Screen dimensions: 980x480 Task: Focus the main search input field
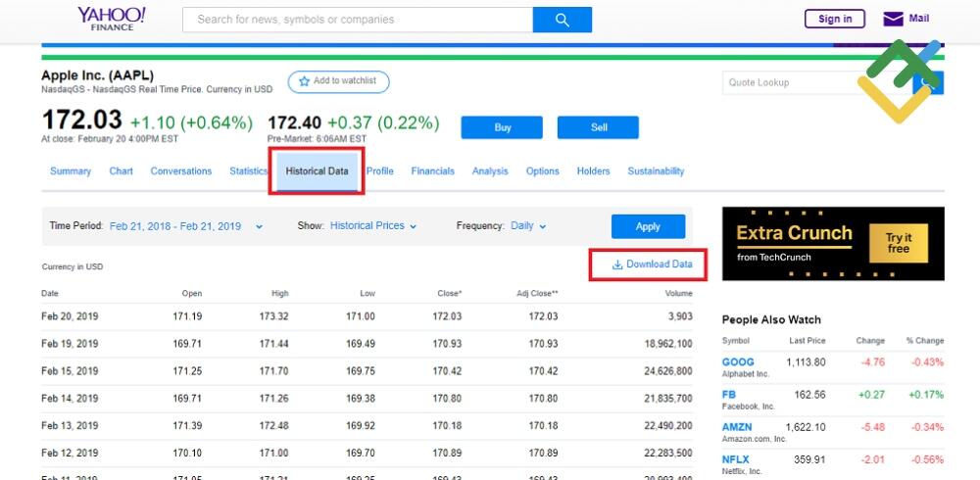[358, 20]
